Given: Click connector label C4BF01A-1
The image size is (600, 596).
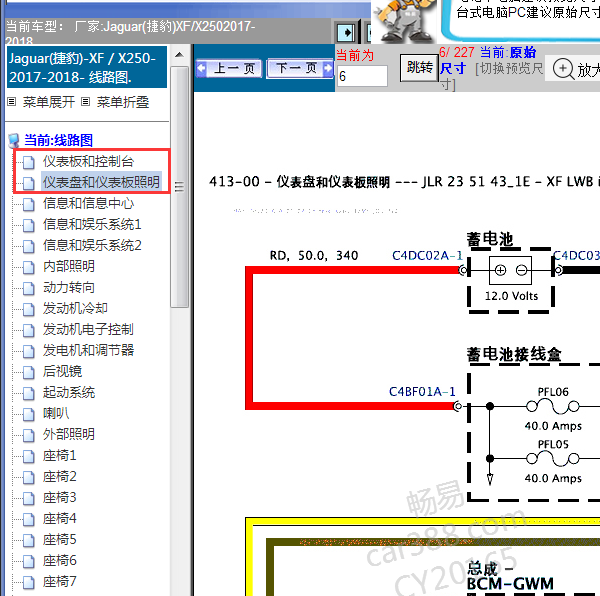Looking at the screenshot, I should [x=422, y=392].
